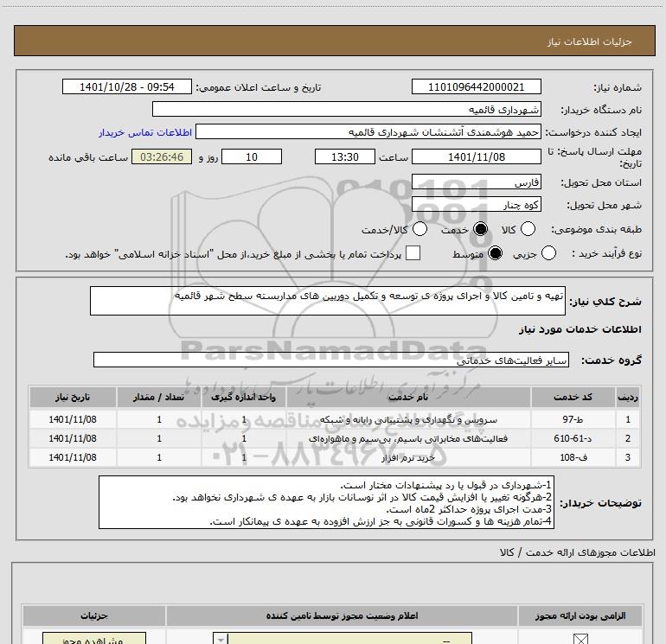Toggle the اسناد خزانه اسلامی payment checkbox
Image resolution: width=666 pixels, height=644 pixels.
click(413, 253)
